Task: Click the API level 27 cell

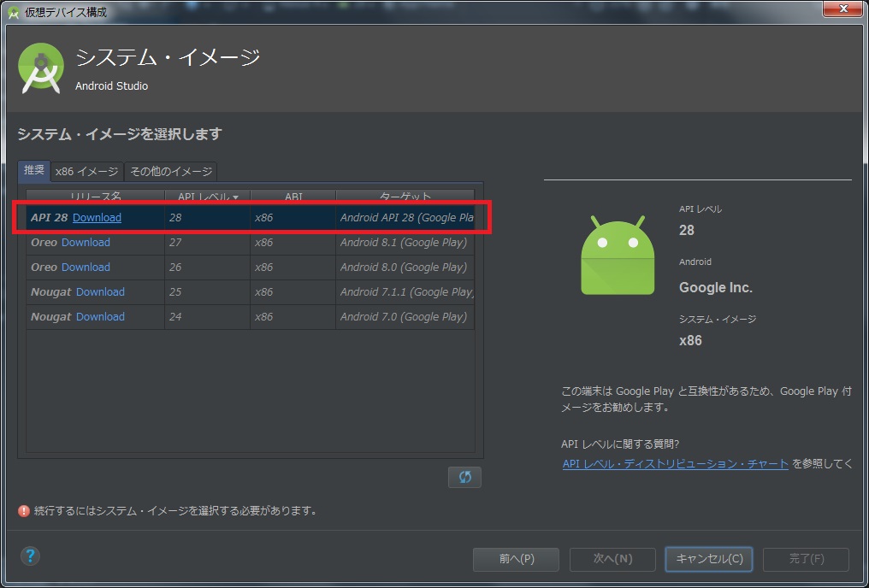Action: click(208, 243)
